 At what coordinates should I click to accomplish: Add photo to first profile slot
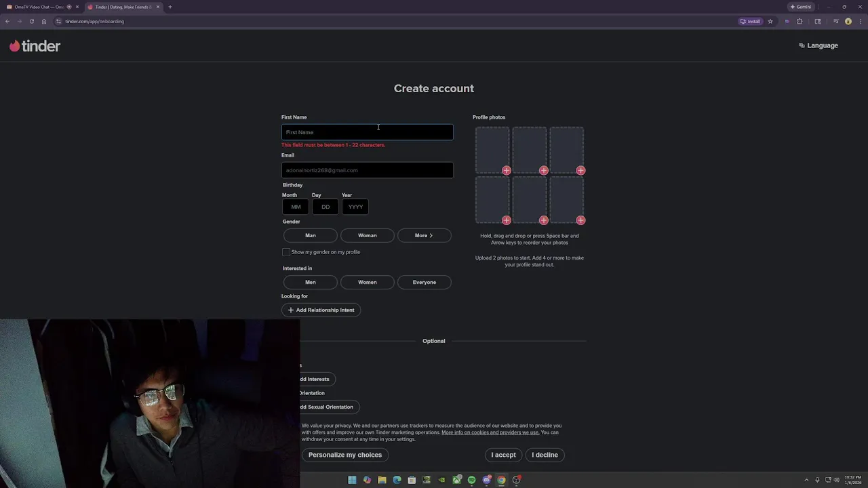(x=507, y=171)
